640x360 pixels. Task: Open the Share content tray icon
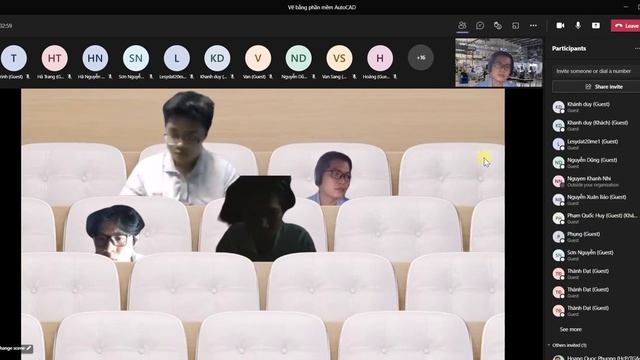[596, 25]
